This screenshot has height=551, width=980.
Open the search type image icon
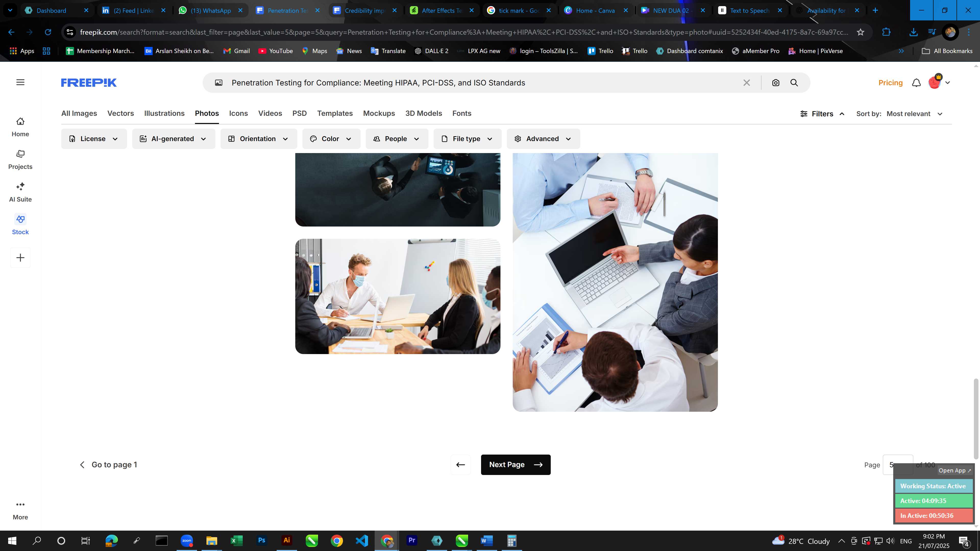[219, 82]
